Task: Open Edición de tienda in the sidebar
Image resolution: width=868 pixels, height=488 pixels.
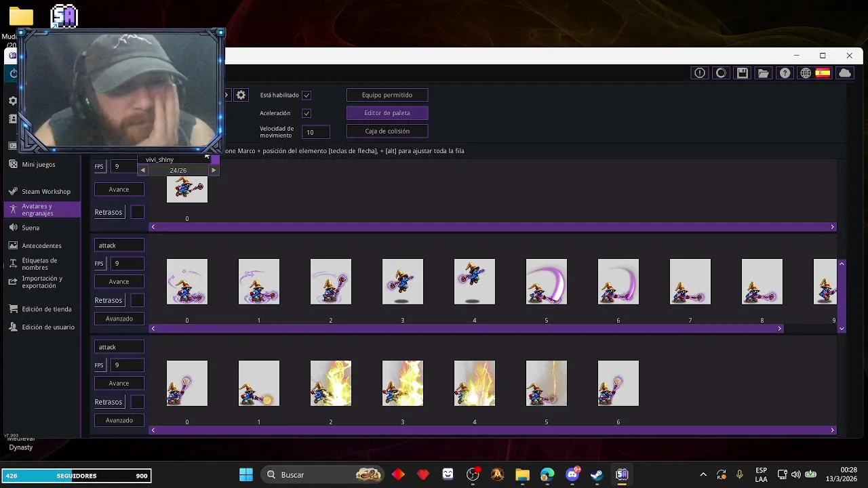Action: point(46,309)
